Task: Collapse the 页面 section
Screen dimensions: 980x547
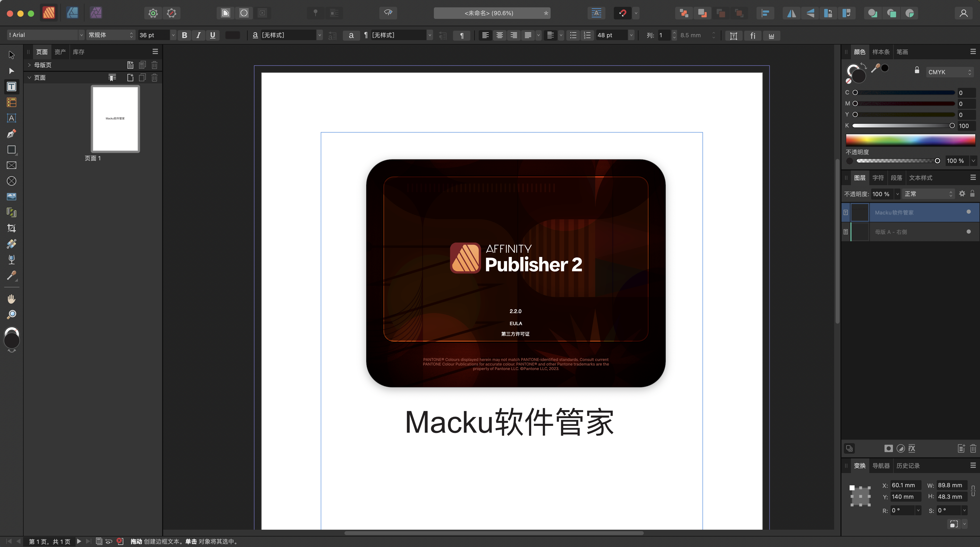Action: point(29,78)
